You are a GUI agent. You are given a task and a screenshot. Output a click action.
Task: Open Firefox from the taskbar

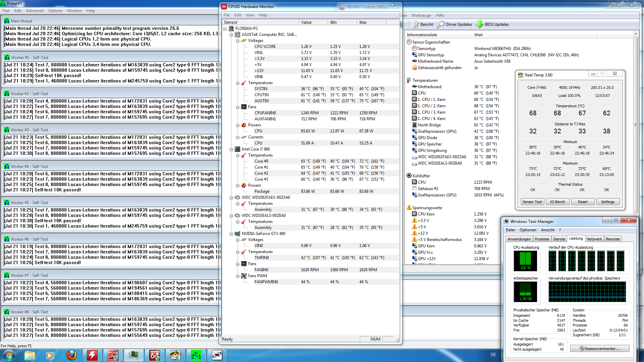tap(71, 355)
